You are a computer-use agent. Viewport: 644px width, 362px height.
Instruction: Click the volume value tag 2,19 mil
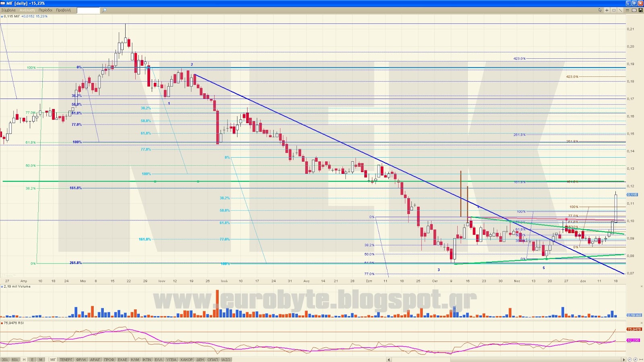click(x=634, y=315)
